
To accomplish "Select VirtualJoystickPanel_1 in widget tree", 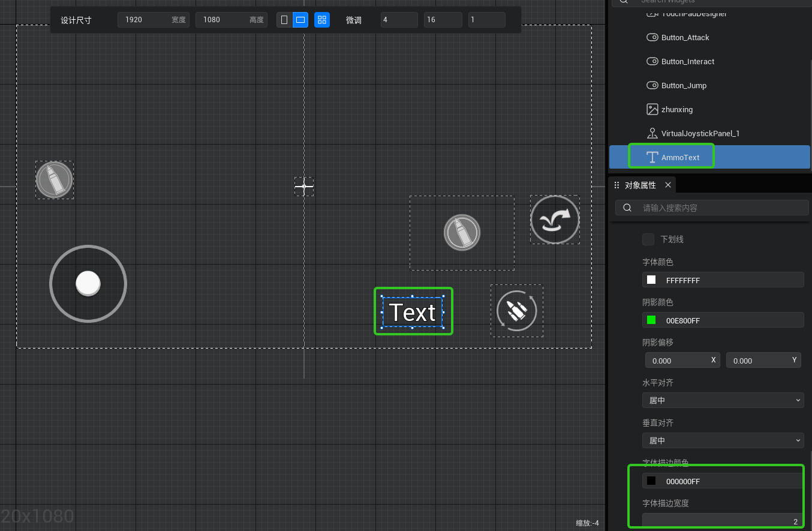I will pos(700,133).
